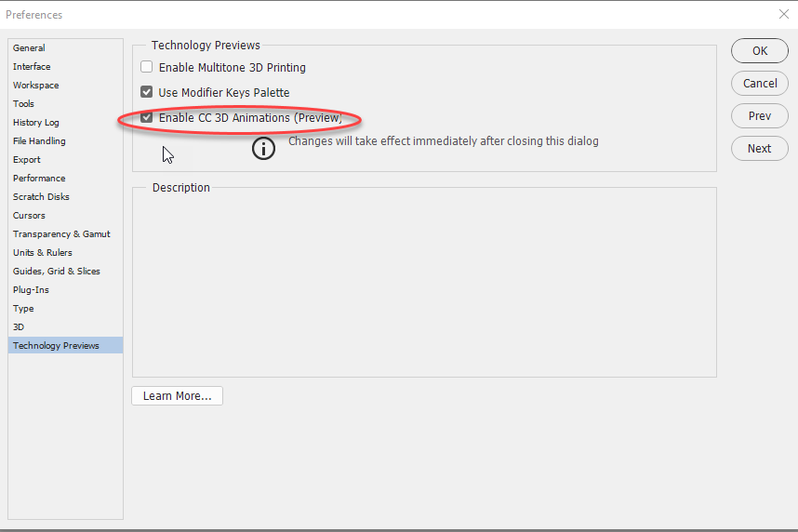Go to previous preferences with Prev
Image resolution: width=798 pixels, height=532 pixels.
(760, 116)
